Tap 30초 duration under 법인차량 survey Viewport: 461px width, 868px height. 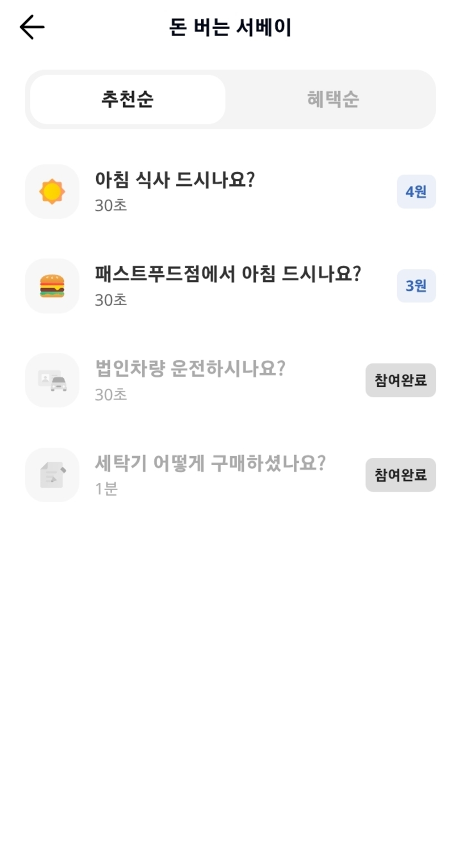[111, 395]
